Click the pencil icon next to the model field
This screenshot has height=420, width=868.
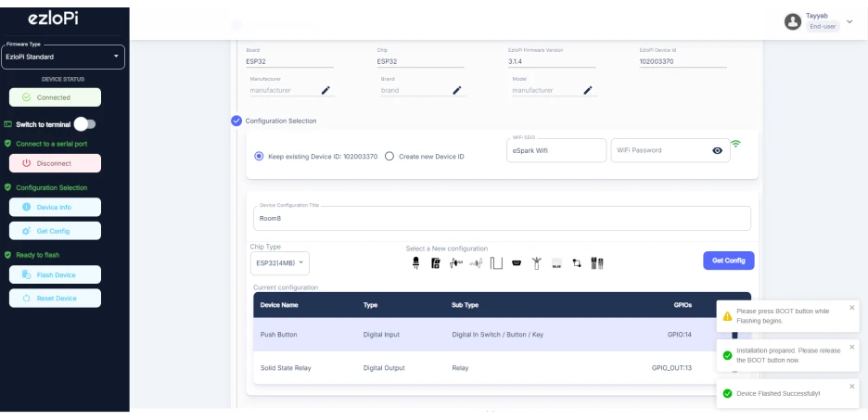pyautogui.click(x=587, y=90)
